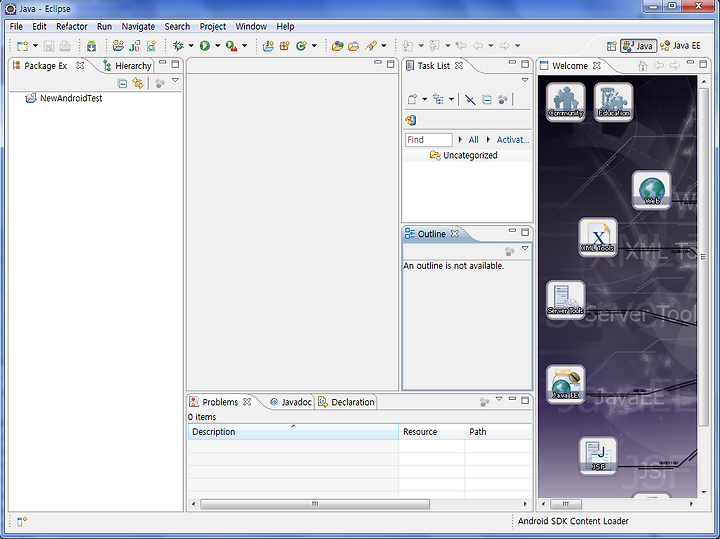Toggle Focus on Workweek in Task List
The width and height of the screenshot is (720, 539).
503,100
